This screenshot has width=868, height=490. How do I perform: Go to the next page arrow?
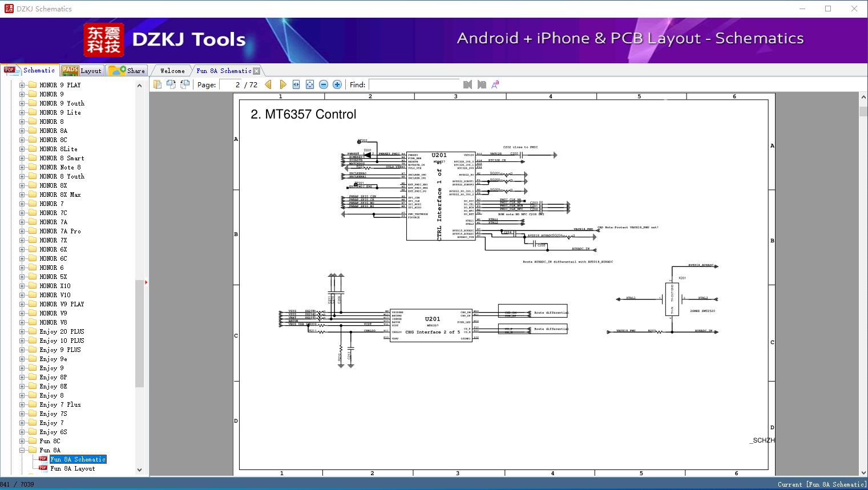click(282, 84)
